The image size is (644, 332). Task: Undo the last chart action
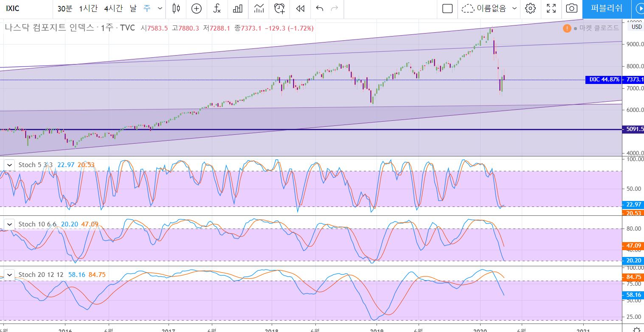tap(320, 8)
